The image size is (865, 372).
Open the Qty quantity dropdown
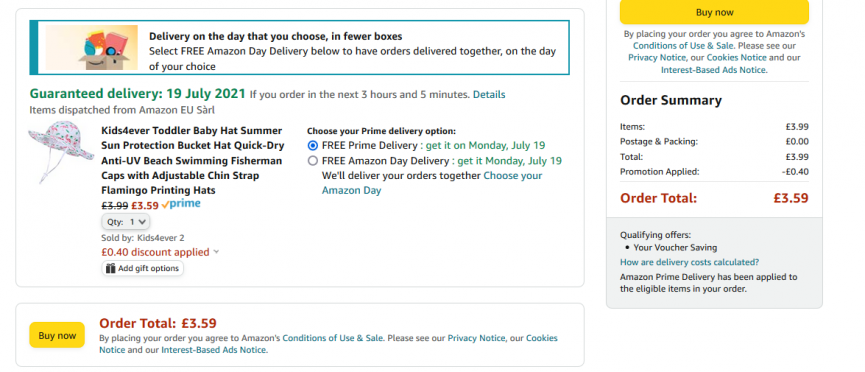point(126,222)
